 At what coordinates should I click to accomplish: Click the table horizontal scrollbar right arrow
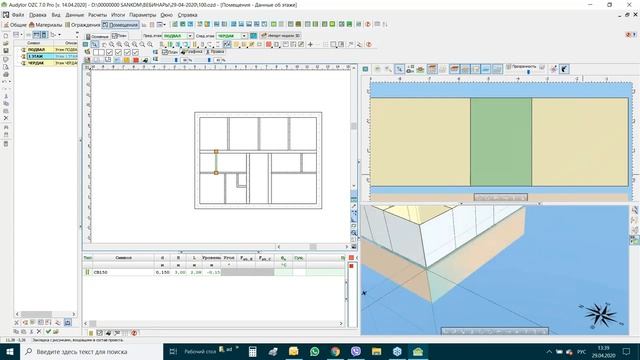[341, 324]
